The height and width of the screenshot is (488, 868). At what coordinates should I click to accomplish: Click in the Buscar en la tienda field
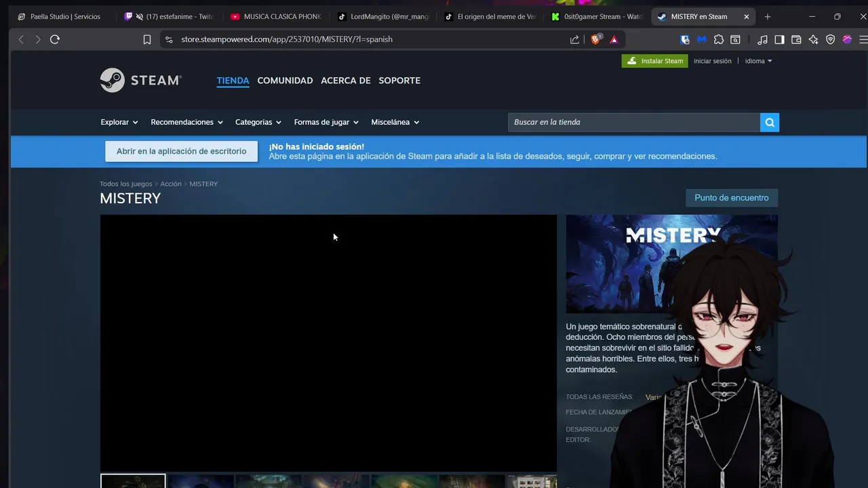(x=634, y=122)
